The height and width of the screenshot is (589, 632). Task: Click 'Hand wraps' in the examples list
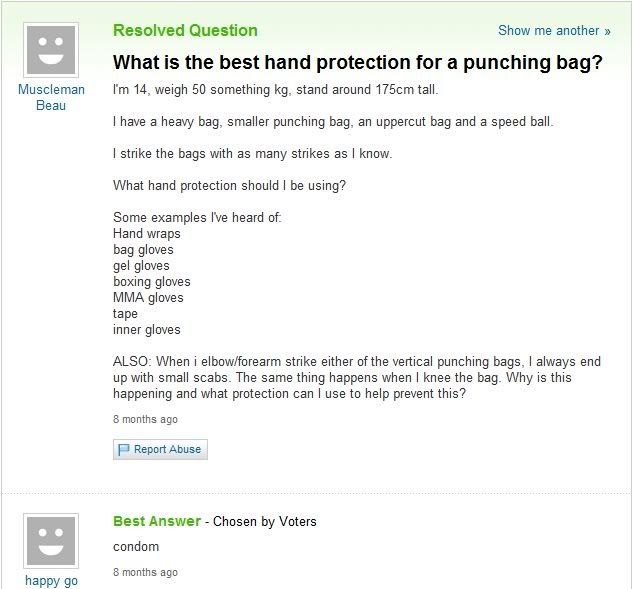[147, 234]
